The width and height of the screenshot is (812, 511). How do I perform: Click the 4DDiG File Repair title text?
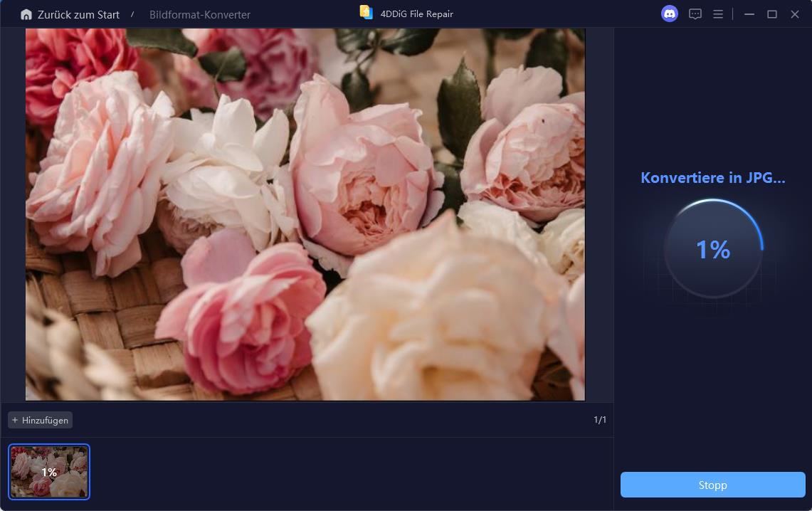pyautogui.click(x=417, y=14)
